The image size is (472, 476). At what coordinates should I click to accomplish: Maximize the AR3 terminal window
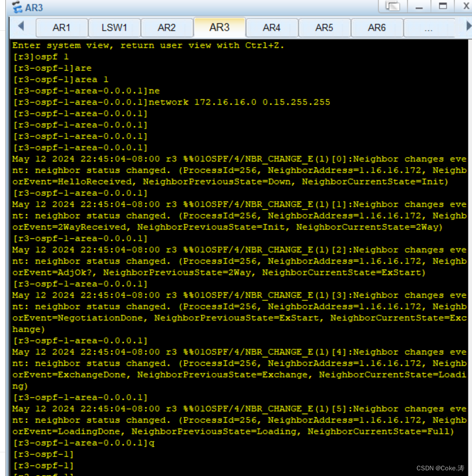[x=443, y=6]
